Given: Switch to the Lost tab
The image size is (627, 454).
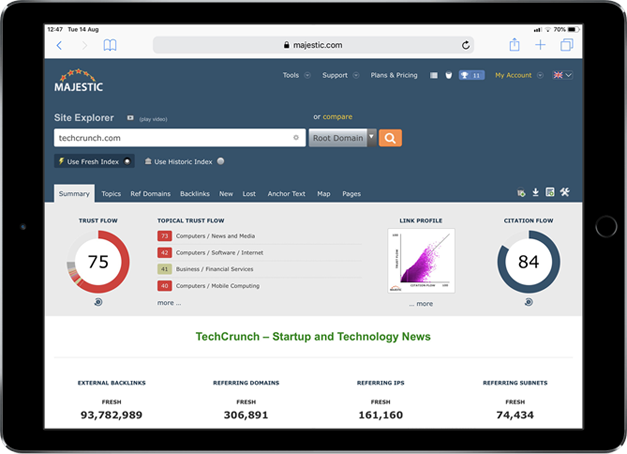Looking at the screenshot, I should pyautogui.click(x=249, y=194).
